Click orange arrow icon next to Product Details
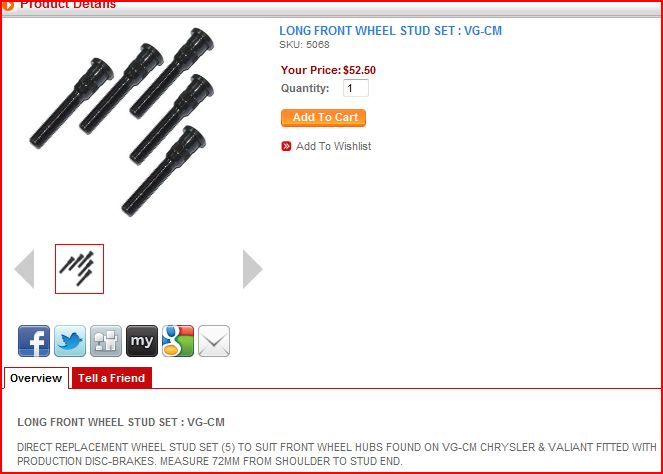Screen dimensions: 663x474 click(8, 5)
